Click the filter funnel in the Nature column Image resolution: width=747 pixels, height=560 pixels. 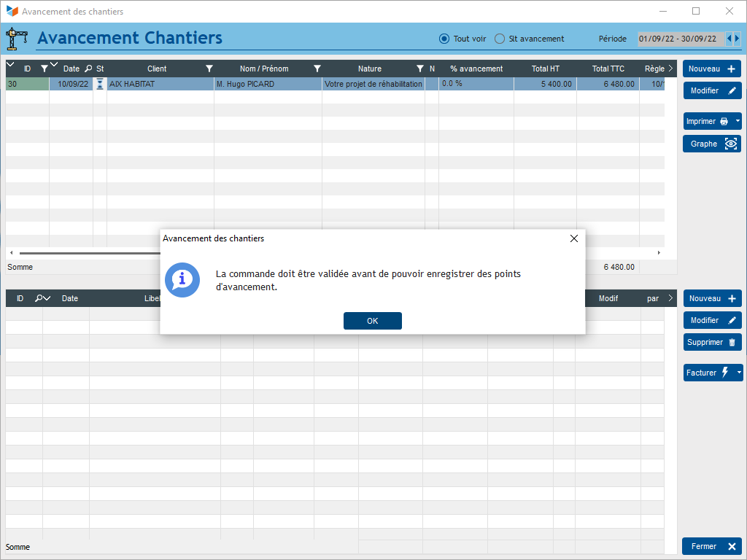[420, 69]
